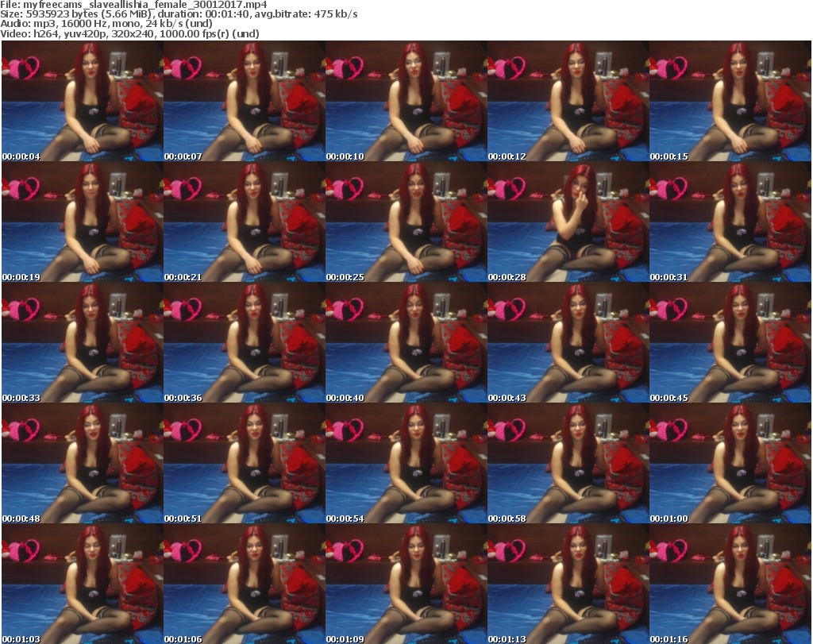Pick the preview frame at 00:00:40
Viewport: 813px width, 644px height.
click(x=406, y=343)
